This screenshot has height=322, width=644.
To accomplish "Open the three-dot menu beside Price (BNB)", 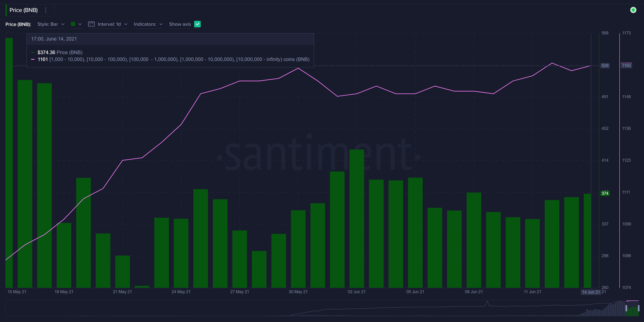I will coord(46,10).
